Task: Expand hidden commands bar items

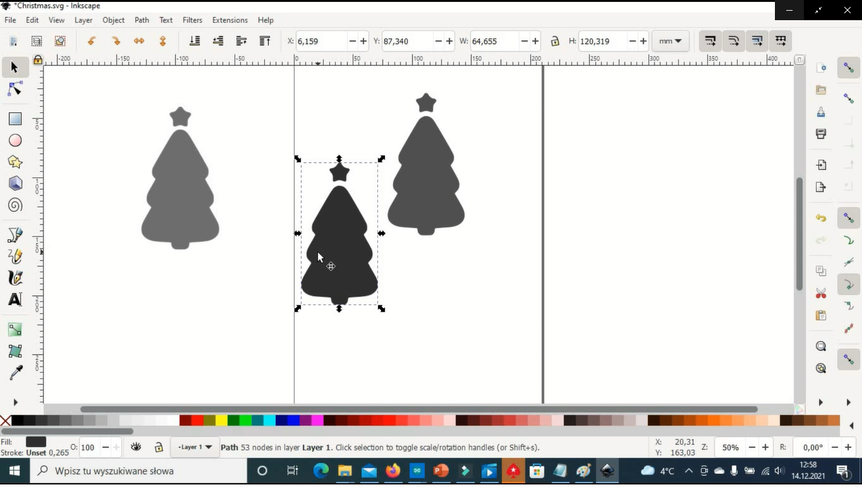Action: (820, 402)
